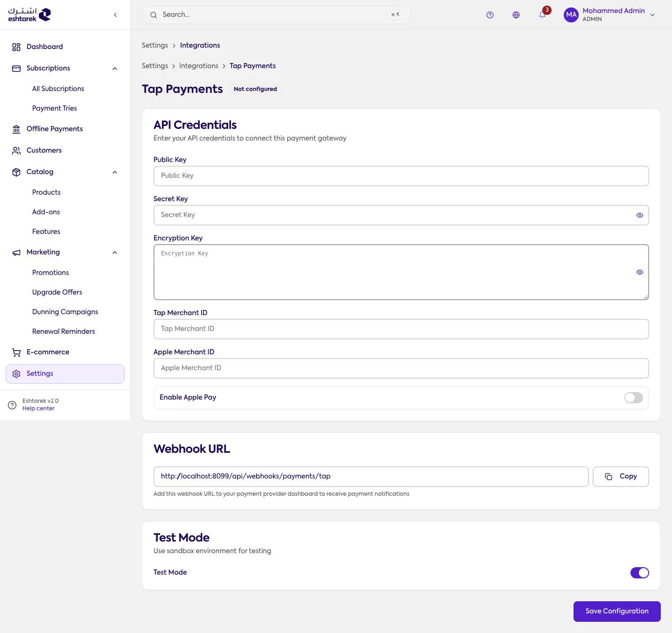Open notifications bell
672x633 pixels.
pyautogui.click(x=542, y=15)
